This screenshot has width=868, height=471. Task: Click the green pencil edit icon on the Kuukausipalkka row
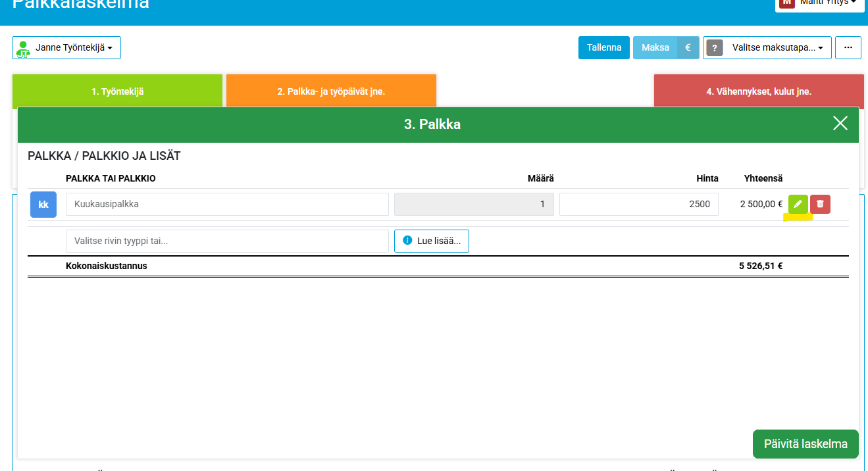(798, 204)
